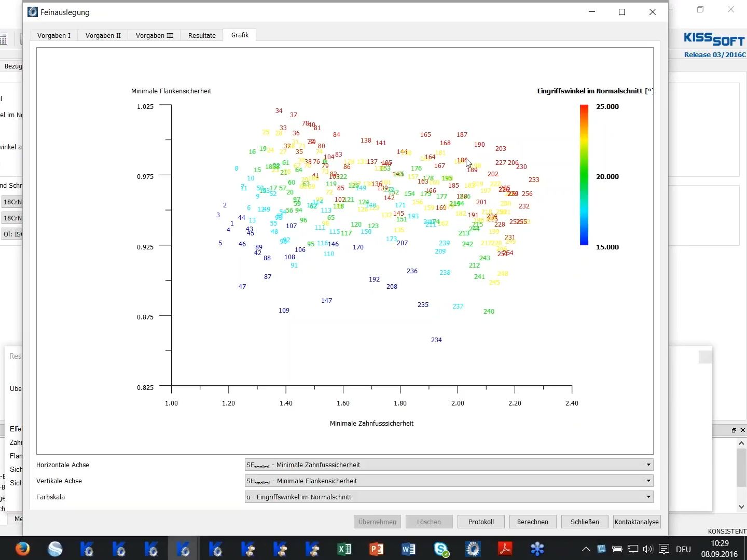The width and height of the screenshot is (747, 560).
Task: Open Word from the taskbar
Action: click(409, 549)
